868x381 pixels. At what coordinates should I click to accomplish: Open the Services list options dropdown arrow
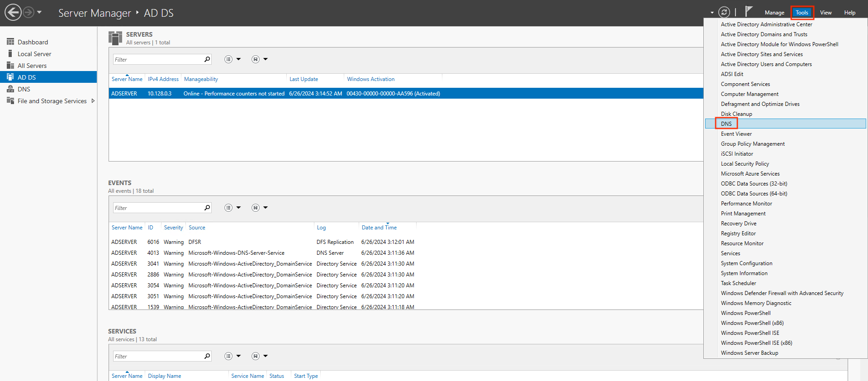(238, 356)
